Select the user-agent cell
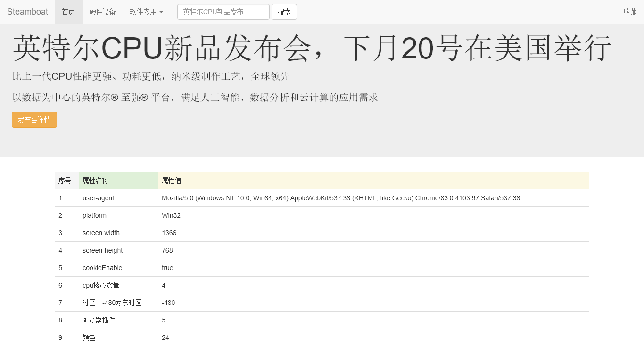Viewport: 644px width, 362px height. (118, 198)
